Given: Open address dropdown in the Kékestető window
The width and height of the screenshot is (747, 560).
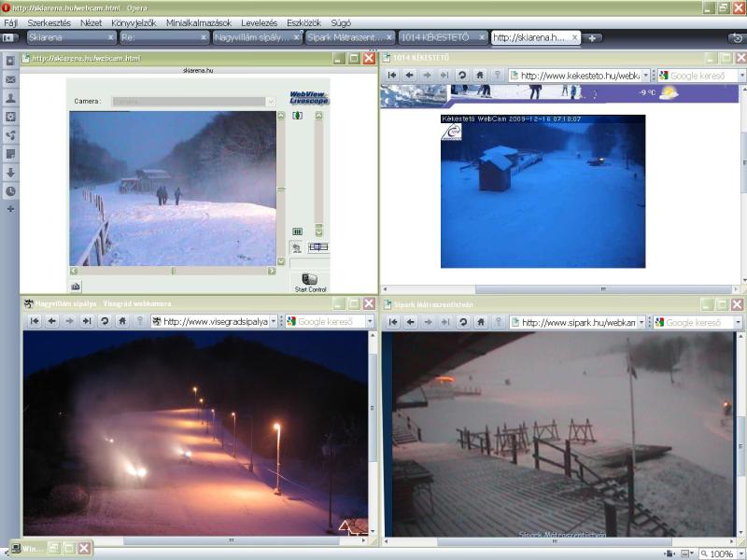Looking at the screenshot, I should pos(644,75).
